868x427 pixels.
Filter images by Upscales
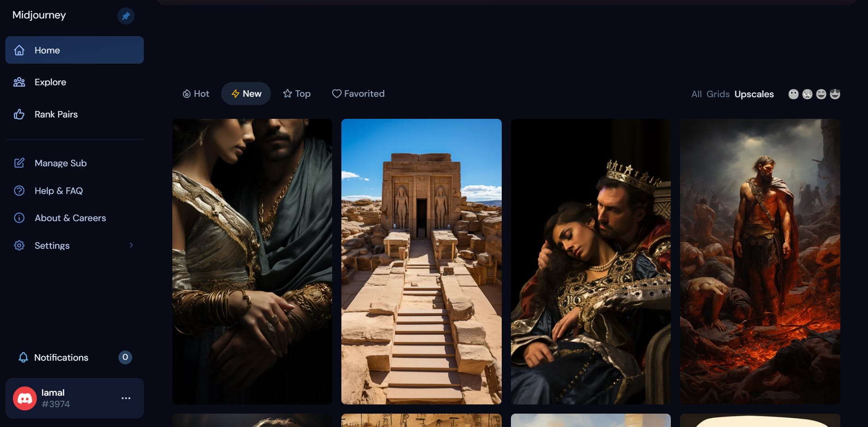754,94
